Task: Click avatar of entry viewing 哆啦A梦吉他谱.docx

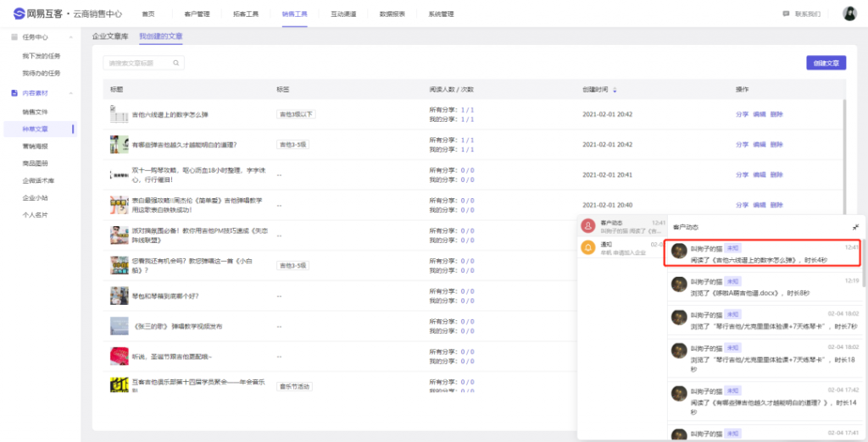Action: tap(679, 285)
